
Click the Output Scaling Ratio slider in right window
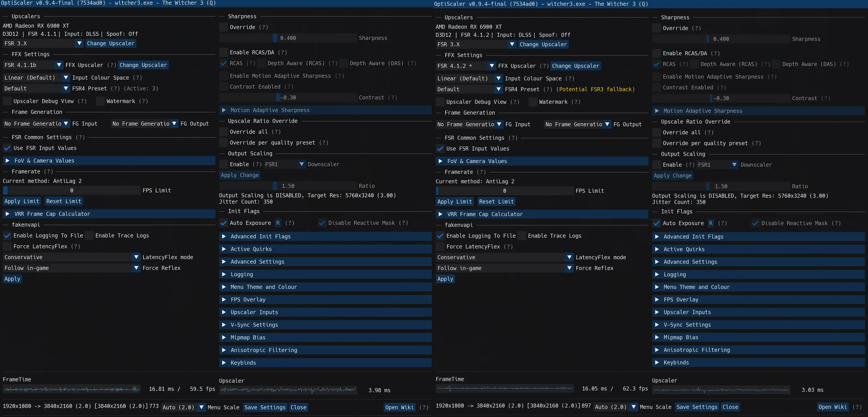(721, 186)
